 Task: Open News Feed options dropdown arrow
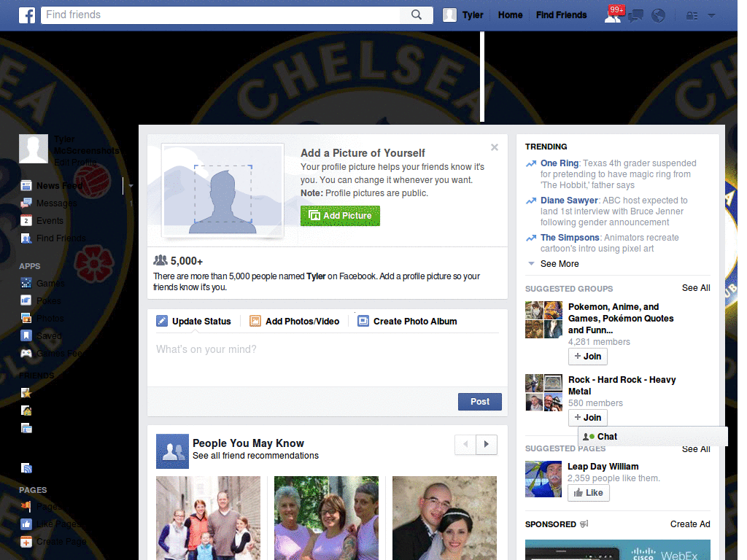click(x=131, y=186)
